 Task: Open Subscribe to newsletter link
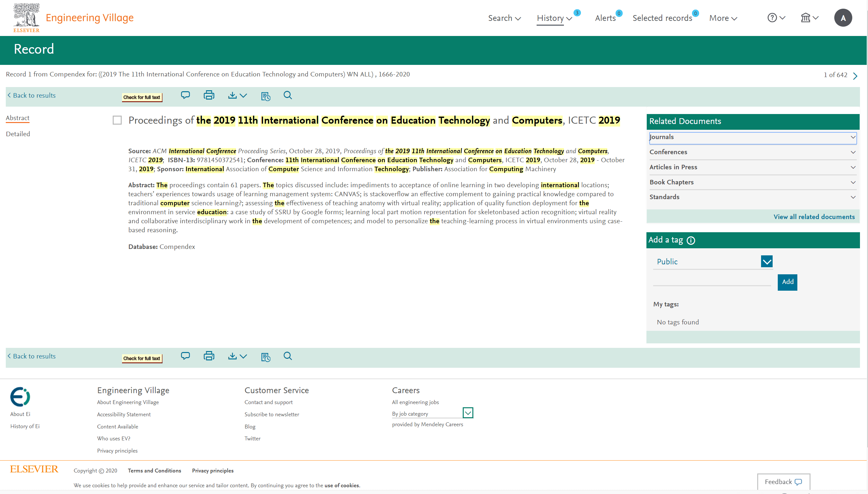(x=272, y=414)
